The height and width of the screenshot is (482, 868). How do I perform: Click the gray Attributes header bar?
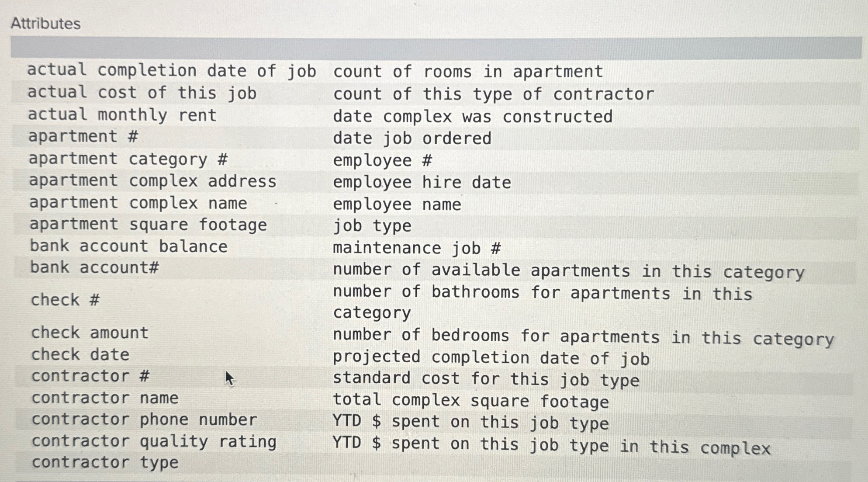coord(435,48)
